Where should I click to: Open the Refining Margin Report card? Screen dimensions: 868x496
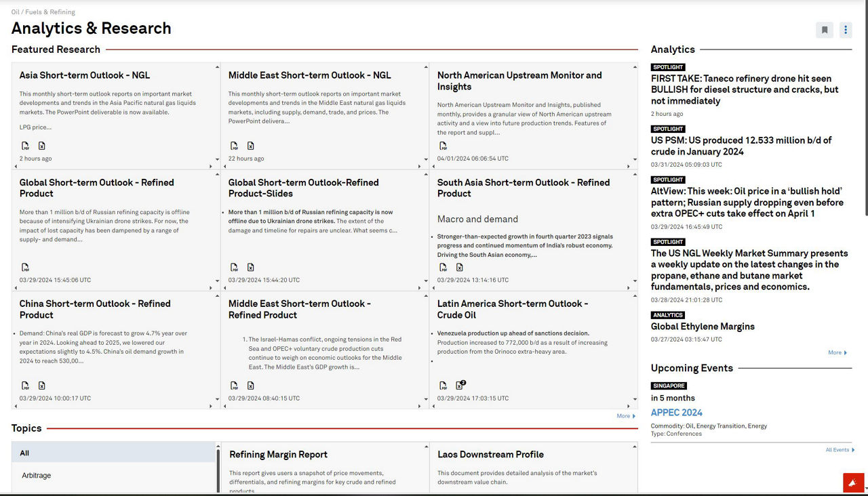(x=278, y=455)
